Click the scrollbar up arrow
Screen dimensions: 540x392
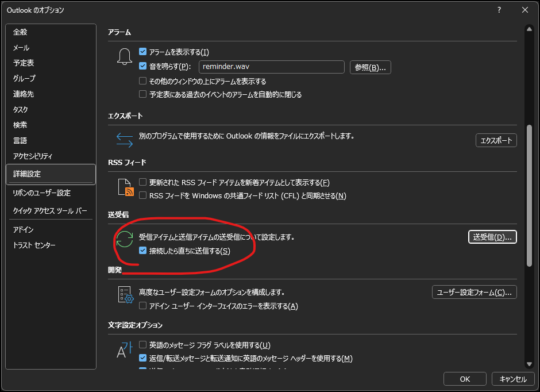click(x=529, y=29)
